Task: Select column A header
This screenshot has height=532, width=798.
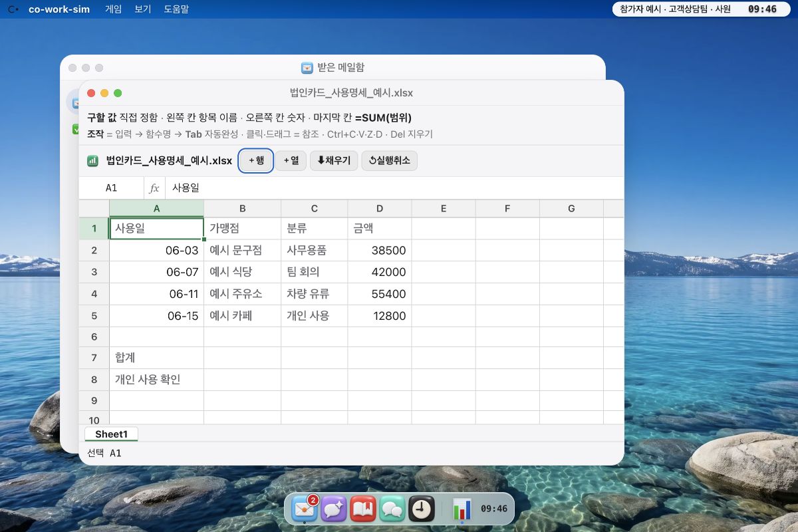Action: pyautogui.click(x=156, y=208)
